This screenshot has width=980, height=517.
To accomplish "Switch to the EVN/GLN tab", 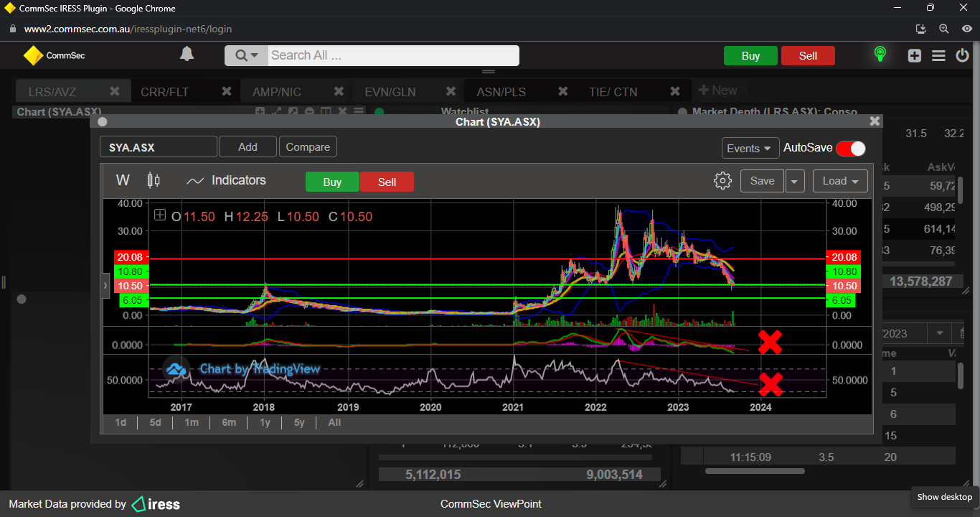I will click(x=390, y=92).
